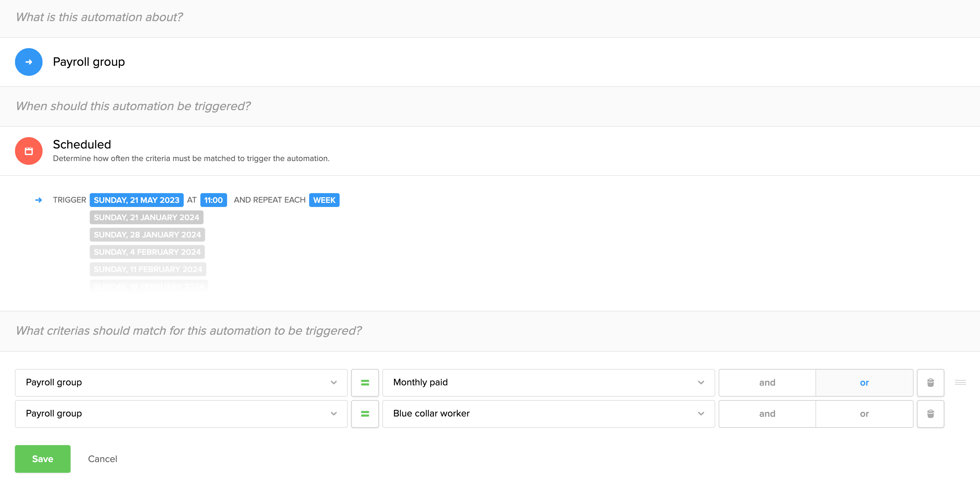Select 'and' for the Monthly paid criteria

pyautogui.click(x=767, y=382)
